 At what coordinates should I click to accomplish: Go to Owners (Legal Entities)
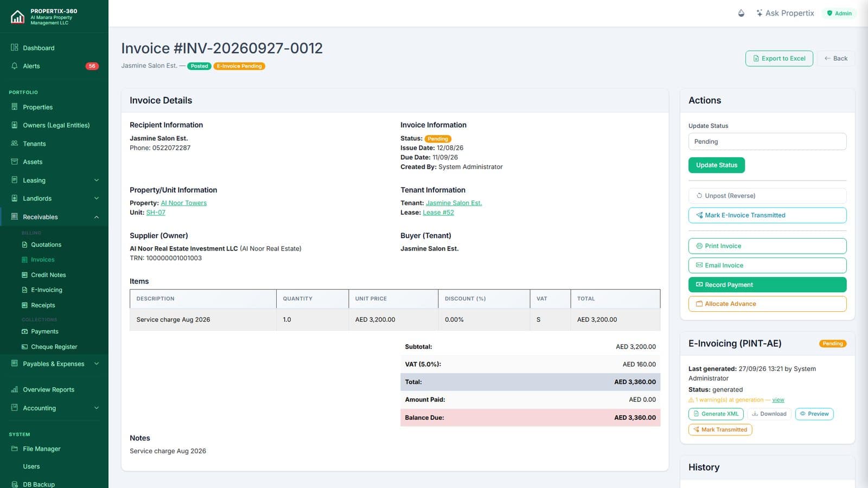pos(56,125)
